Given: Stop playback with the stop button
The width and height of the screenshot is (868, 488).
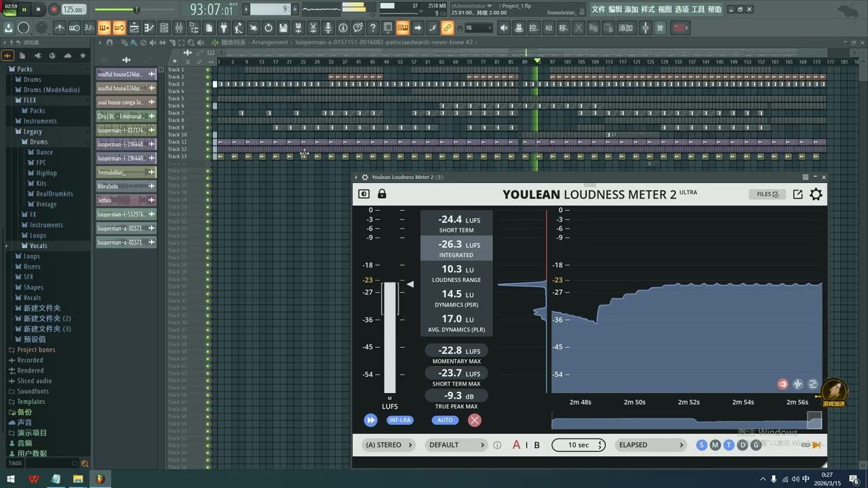Looking at the screenshot, I should (39, 9).
